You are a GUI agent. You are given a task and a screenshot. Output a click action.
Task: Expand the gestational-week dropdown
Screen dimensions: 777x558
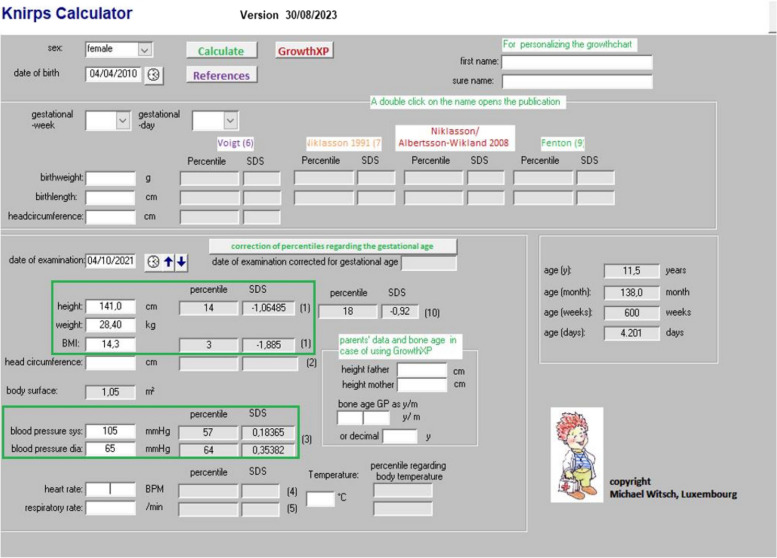click(123, 120)
